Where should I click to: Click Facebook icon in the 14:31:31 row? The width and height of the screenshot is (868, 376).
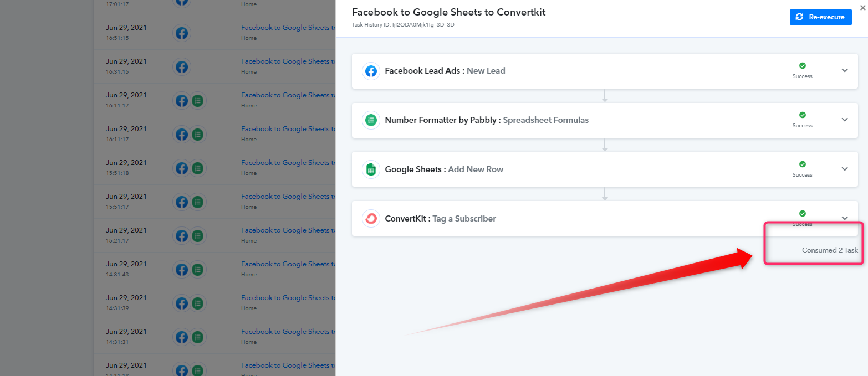click(x=181, y=337)
